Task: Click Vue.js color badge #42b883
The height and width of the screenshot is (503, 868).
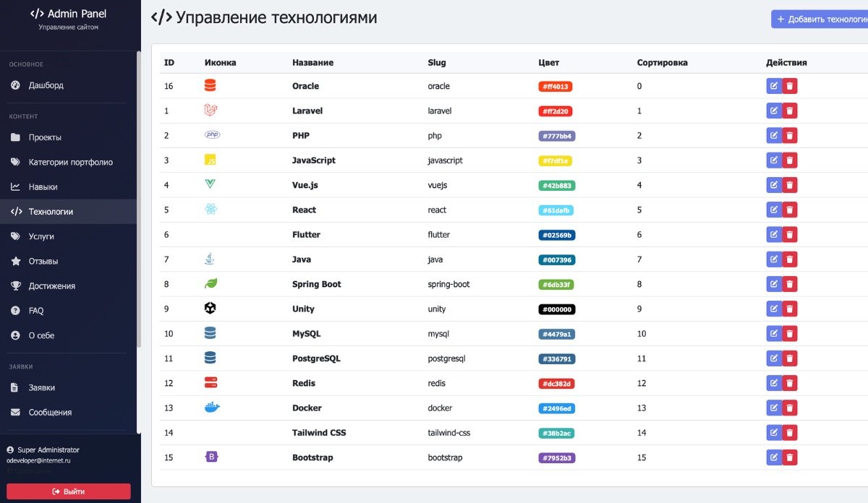Action: [x=557, y=185]
